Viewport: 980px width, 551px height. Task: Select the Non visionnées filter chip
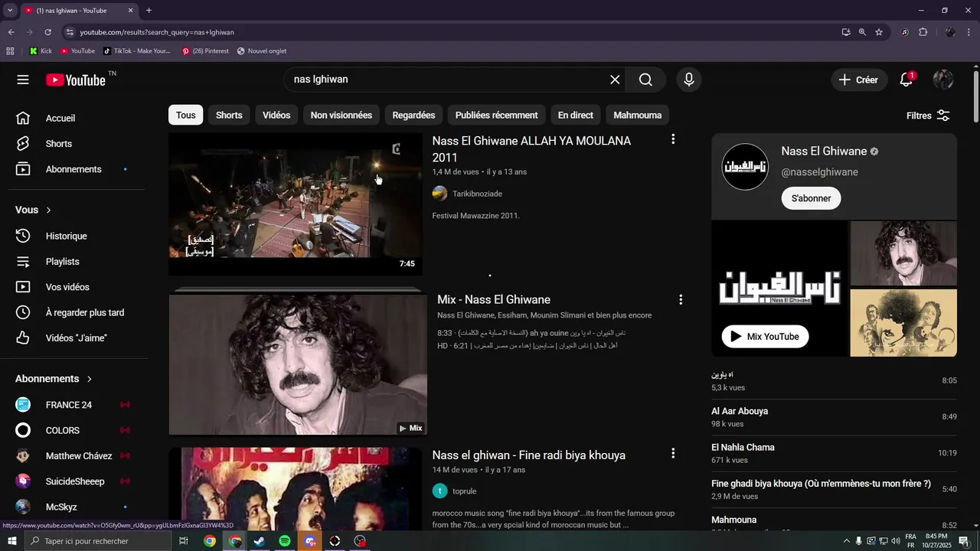(x=341, y=115)
